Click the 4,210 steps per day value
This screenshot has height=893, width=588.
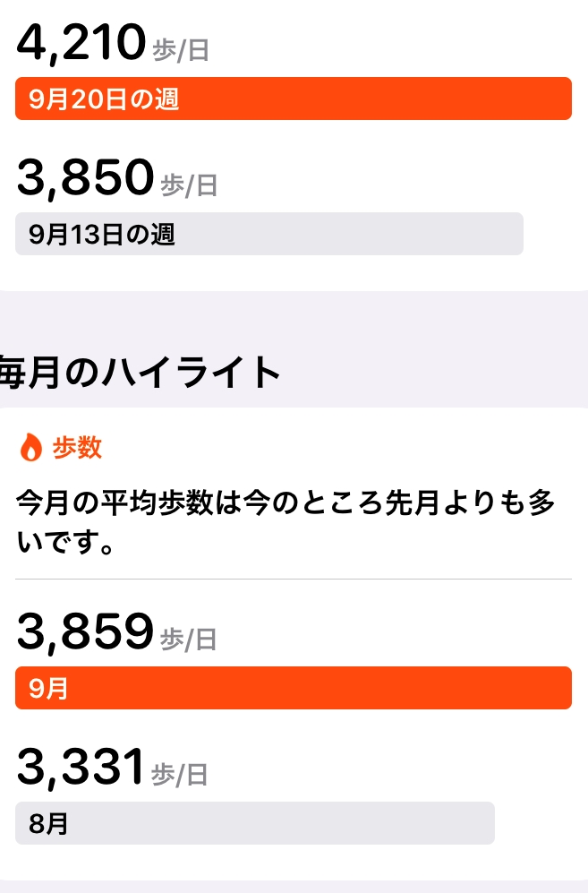click(x=81, y=42)
